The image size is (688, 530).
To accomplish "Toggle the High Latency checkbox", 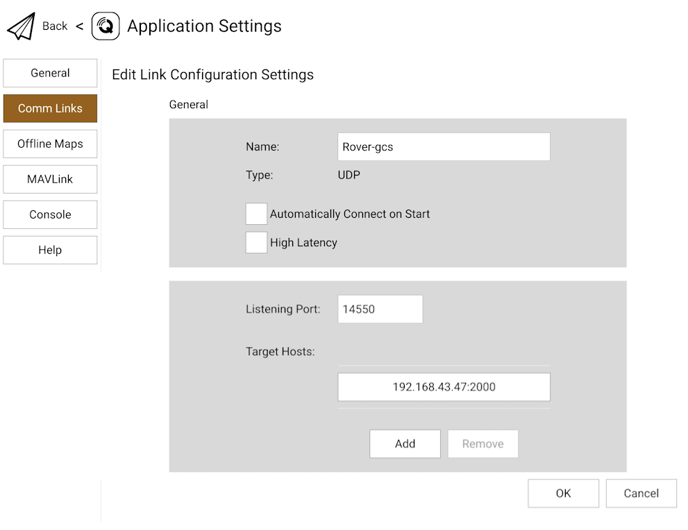I will [256, 243].
